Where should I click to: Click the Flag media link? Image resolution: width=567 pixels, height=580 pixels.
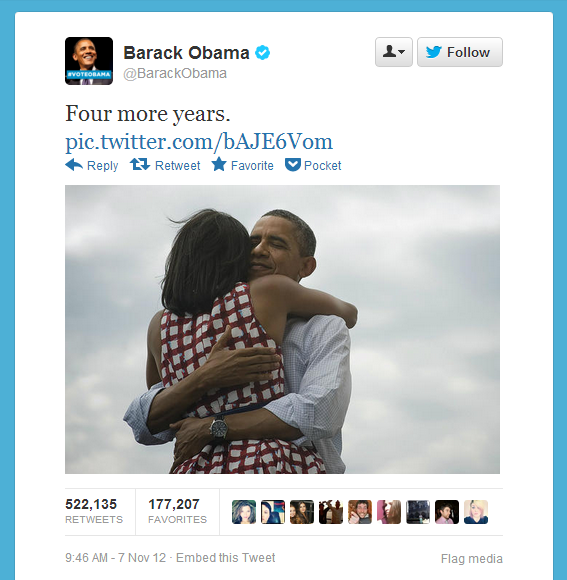472,559
